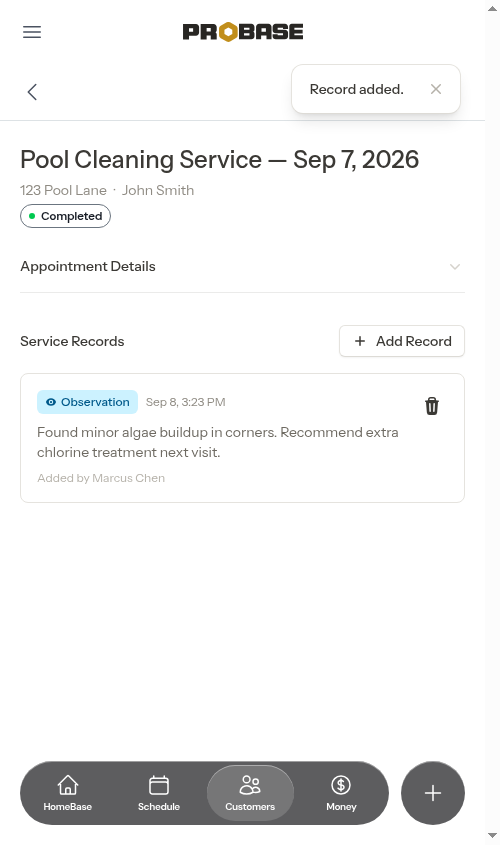Viewport: 500px width, 845px height.
Task: Click the John Smith customer name
Action: point(158,190)
